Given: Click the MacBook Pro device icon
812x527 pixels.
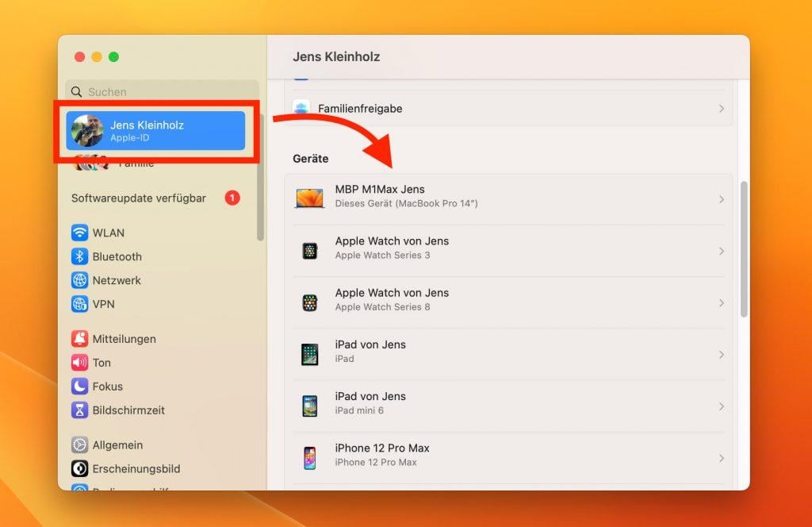Looking at the screenshot, I should pyautogui.click(x=310, y=198).
